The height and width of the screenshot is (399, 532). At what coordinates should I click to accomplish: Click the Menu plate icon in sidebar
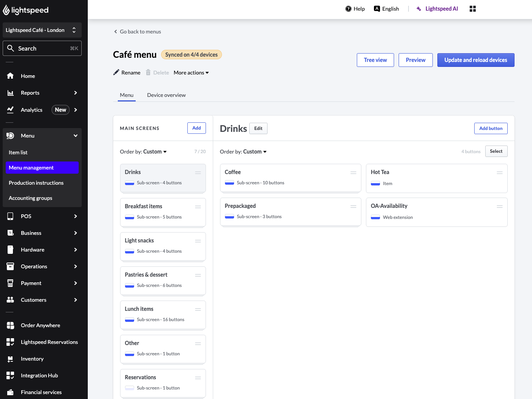tap(10, 136)
